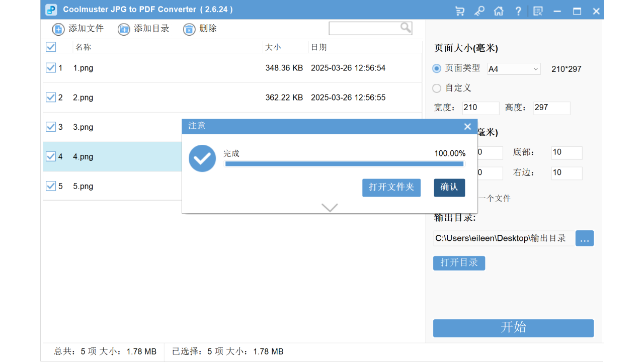Click the 打开文件夹 button in the dialog

(391, 188)
